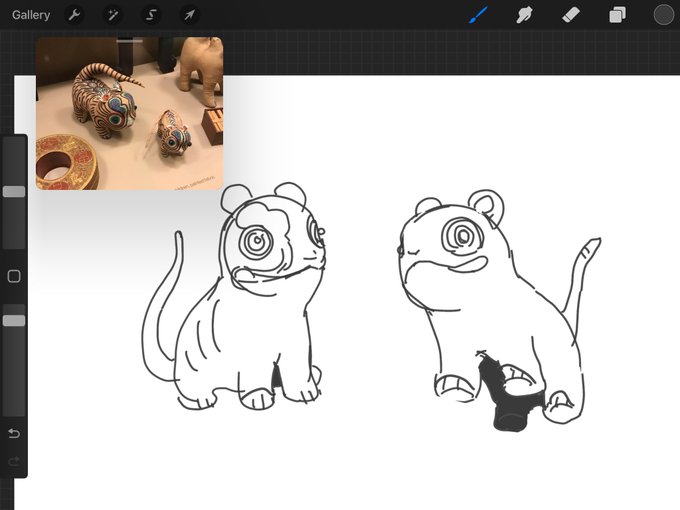Tap the right tiger sketch on canvas
Viewport: 680px width, 510px height.
pyautogui.click(x=499, y=310)
